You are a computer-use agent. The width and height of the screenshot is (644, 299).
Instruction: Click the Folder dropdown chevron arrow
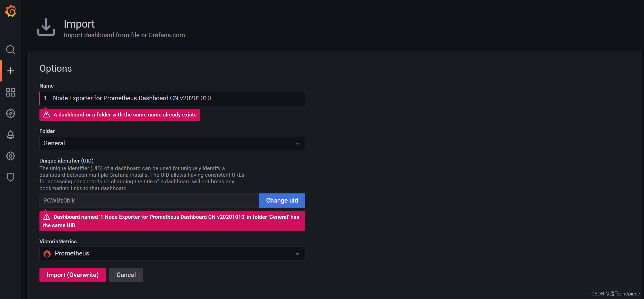click(298, 144)
